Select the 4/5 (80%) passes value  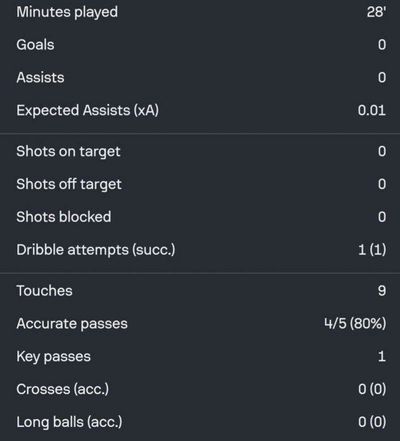[355, 324]
